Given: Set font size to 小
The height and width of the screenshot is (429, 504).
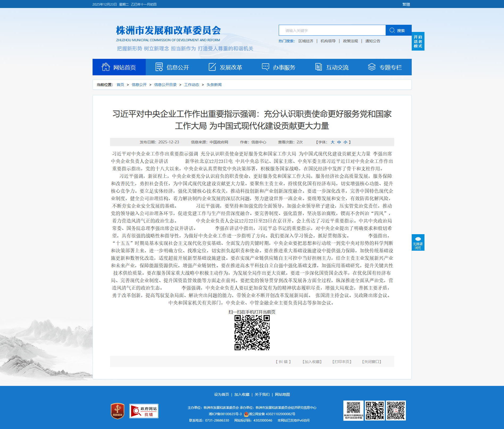Looking at the screenshot, I should tap(345, 142).
